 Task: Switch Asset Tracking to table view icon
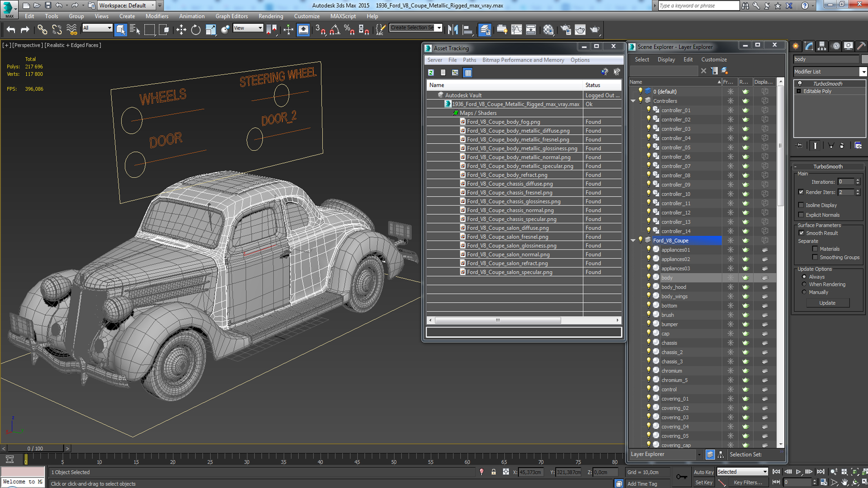(x=468, y=72)
